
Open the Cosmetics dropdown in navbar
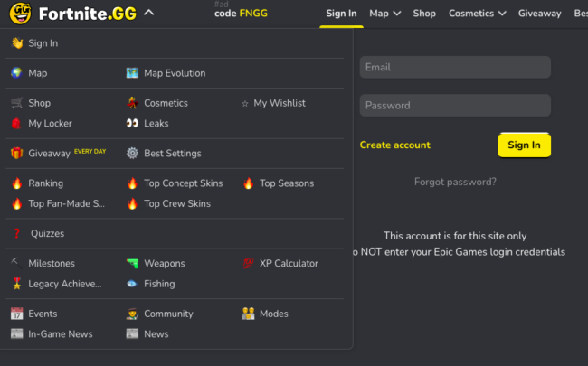coord(478,14)
